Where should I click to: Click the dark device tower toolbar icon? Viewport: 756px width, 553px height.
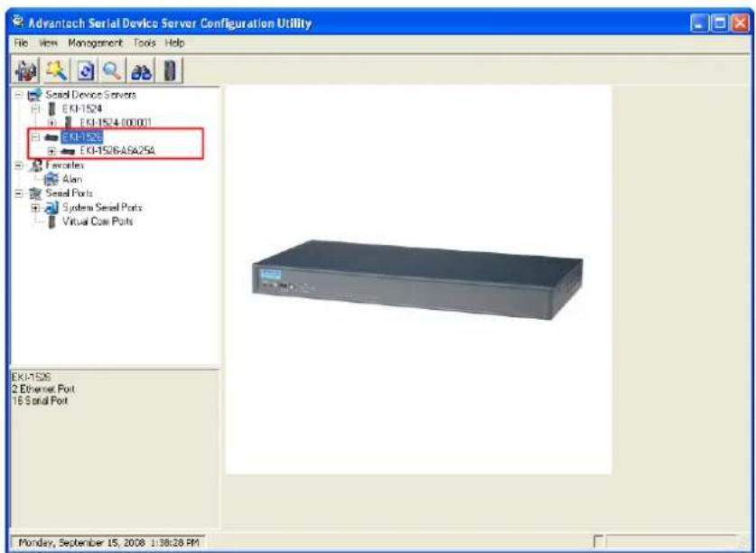170,71
